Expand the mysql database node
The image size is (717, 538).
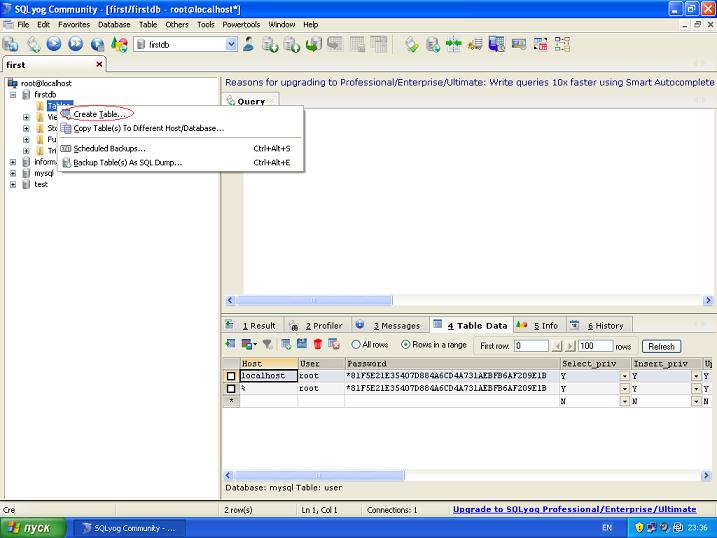click(13, 173)
